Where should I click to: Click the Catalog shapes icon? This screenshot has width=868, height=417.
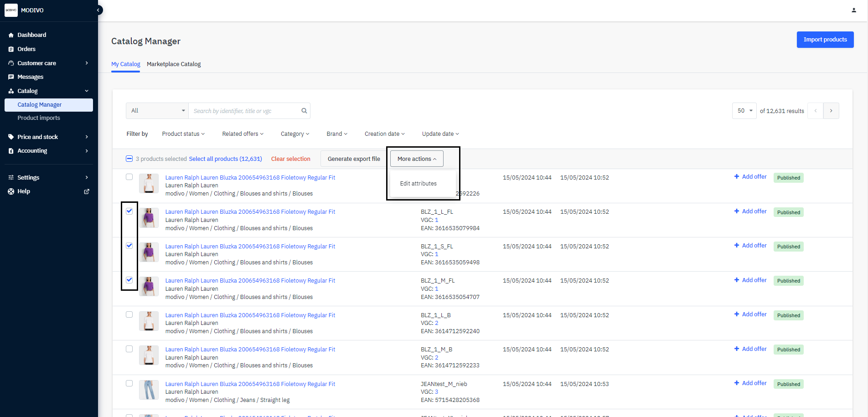[x=11, y=91]
